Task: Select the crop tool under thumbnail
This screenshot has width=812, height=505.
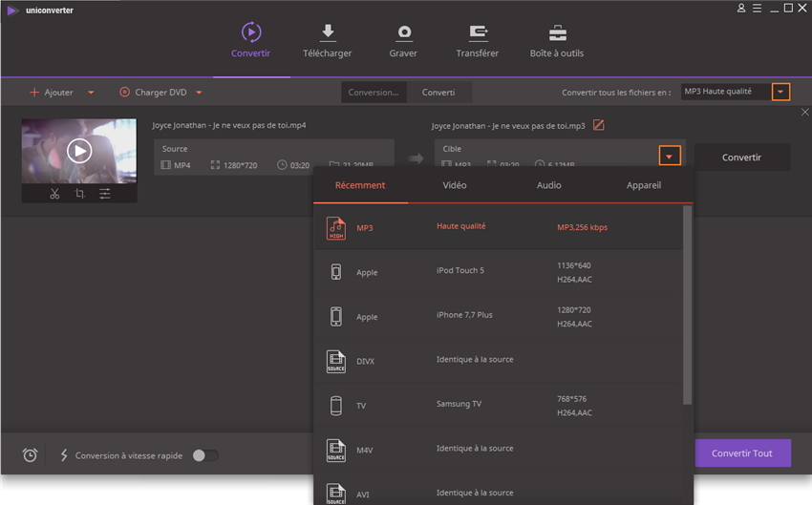Action: click(79, 194)
